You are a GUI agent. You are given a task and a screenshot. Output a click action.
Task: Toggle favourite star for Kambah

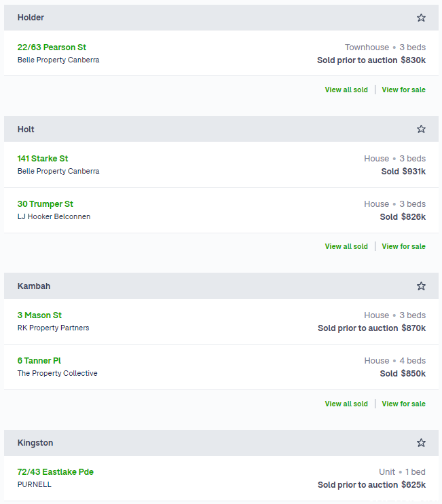click(x=421, y=286)
